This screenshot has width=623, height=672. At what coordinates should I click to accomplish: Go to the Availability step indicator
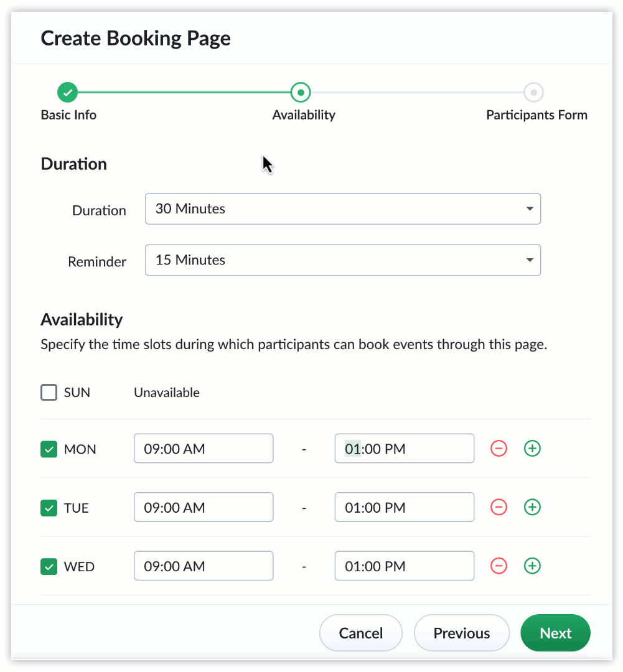[x=301, y=93]
